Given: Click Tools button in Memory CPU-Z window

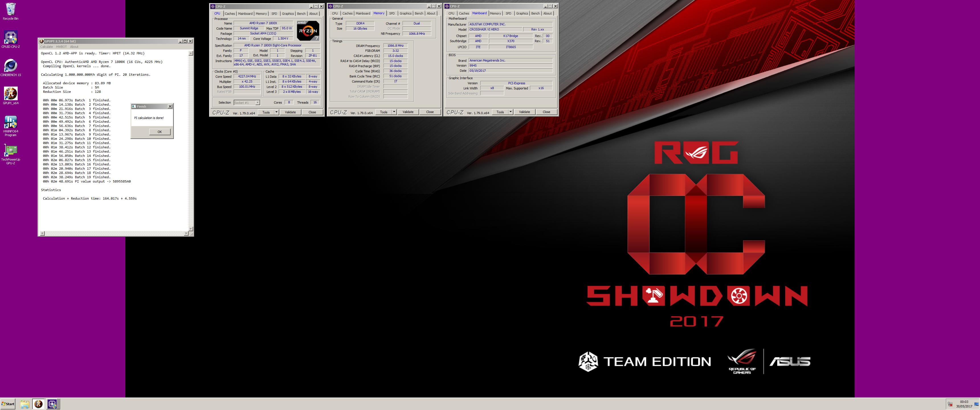Looking at the screenshot, I should 383,112.
